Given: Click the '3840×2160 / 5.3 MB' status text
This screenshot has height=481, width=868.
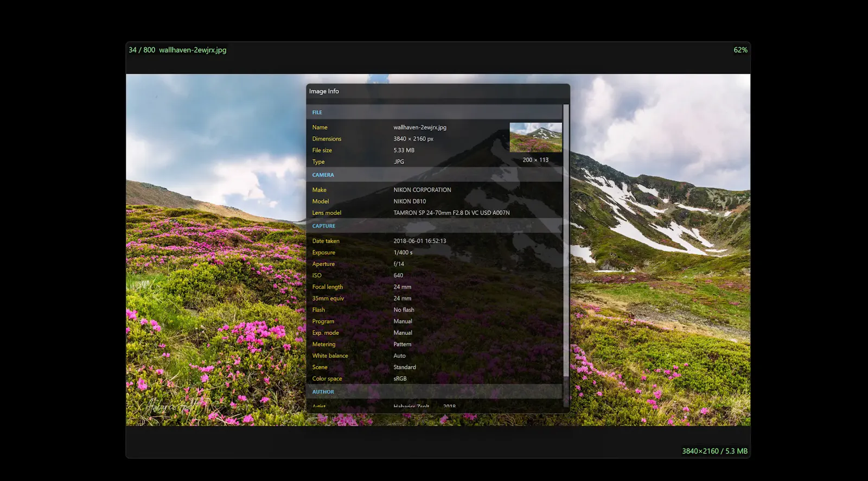Looking at the screenshot, I should pos(714,451).
